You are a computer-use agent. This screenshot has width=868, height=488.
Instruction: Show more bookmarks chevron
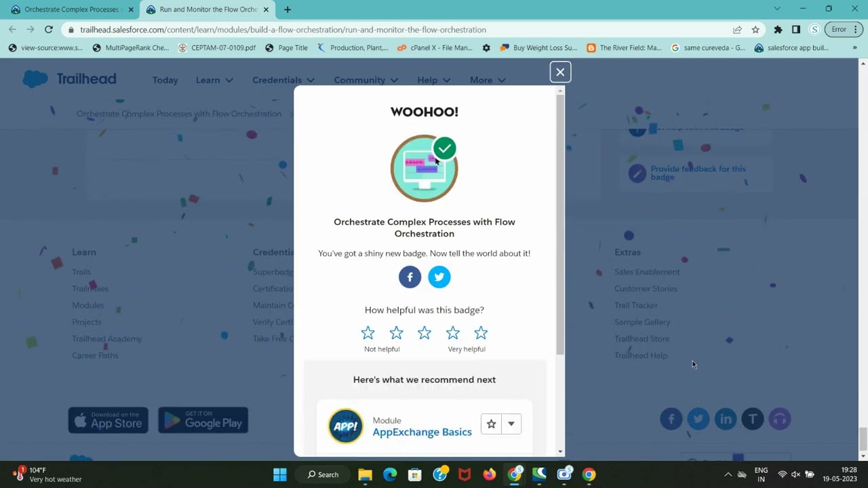click(x=854, y=48)
